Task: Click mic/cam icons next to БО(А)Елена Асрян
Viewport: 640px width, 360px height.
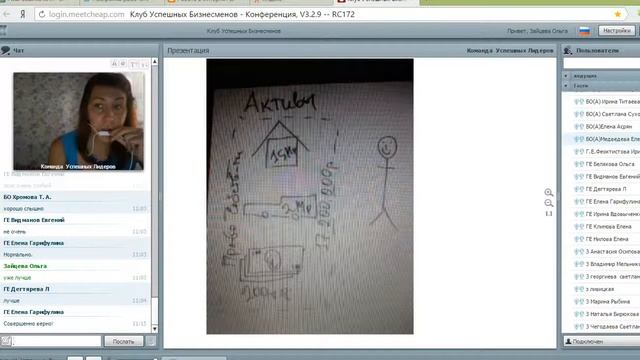Action: (579, 127)
